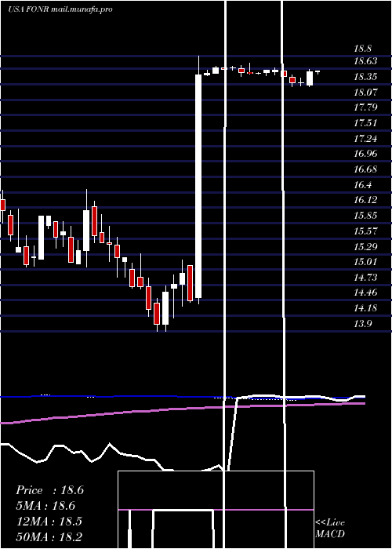
Task: Click the 18.63 price axis label
Action: (x=365, y=61)
